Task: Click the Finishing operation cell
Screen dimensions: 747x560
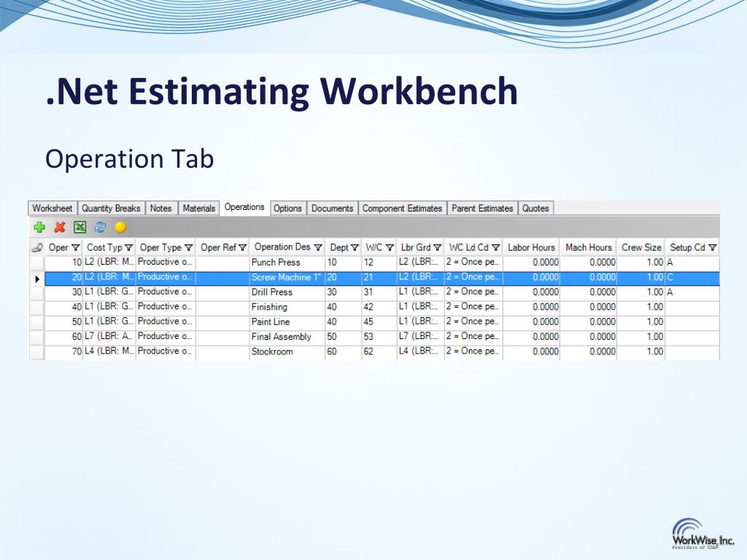Action: (287, 307)
